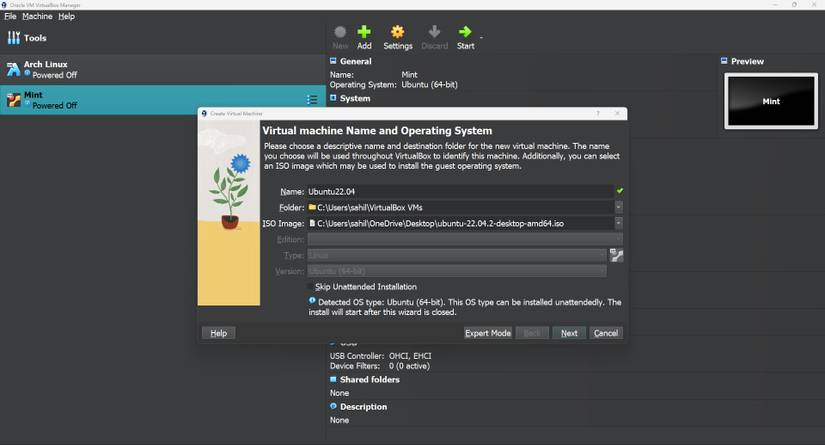The image size is (825, 445).
Task: Click the 'Description' heading text
Action: click(x=363, y=407)
